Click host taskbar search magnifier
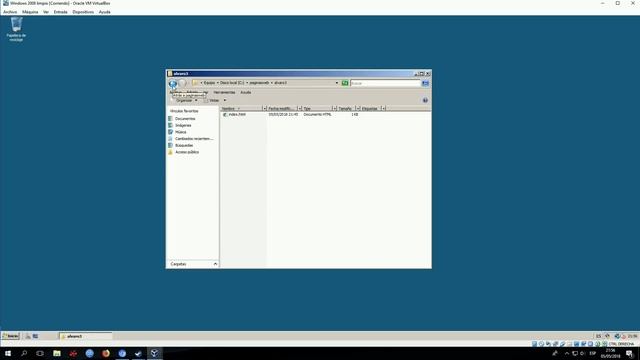This screenshot has width=640, height=360. (x=24, y=353)
